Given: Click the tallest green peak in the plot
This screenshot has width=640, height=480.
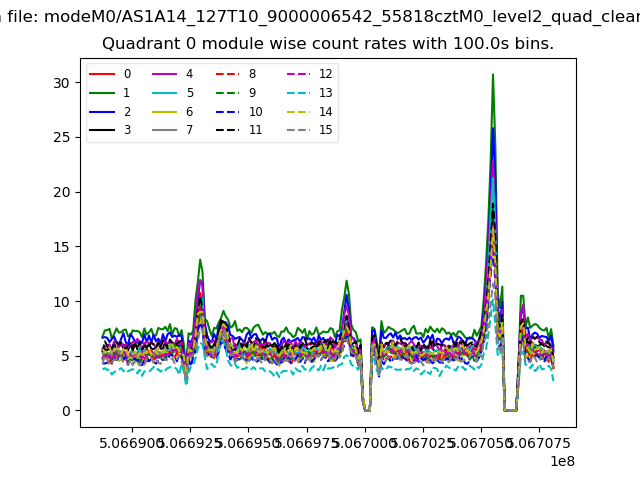Looking at the screenshot, I should 492,75.
